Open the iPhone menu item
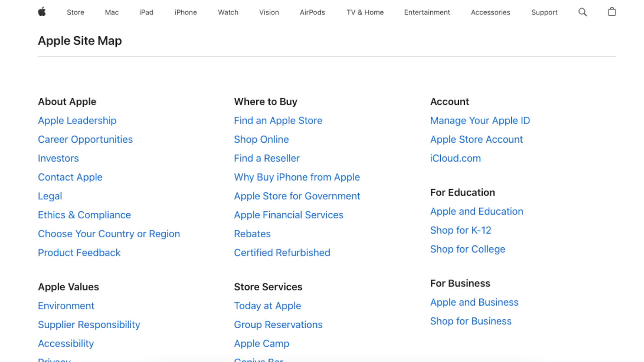This screenshot has height=362, width=644. point(186,12)
